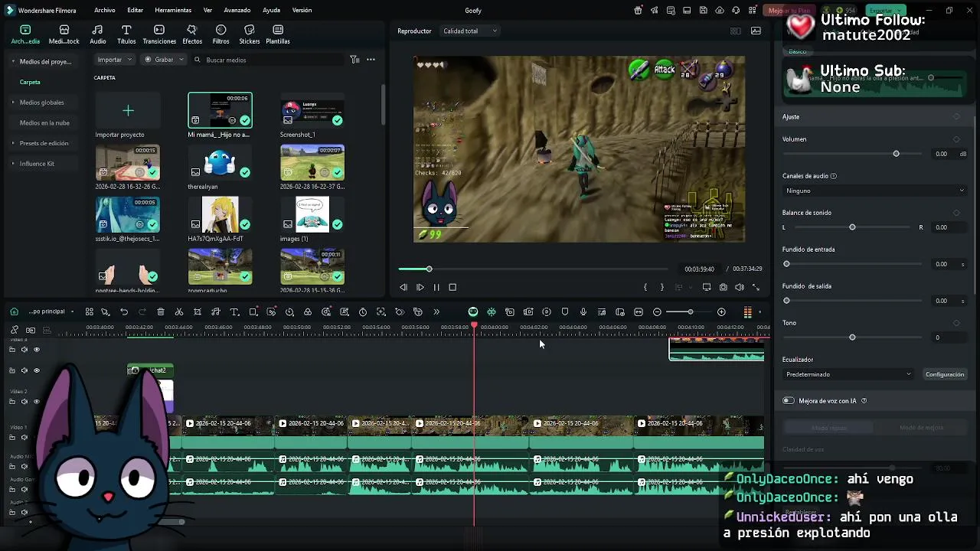The width and height of the screenshot is (980, 551).
Task: Open the Archivo menu
Action: coord(105,10)
